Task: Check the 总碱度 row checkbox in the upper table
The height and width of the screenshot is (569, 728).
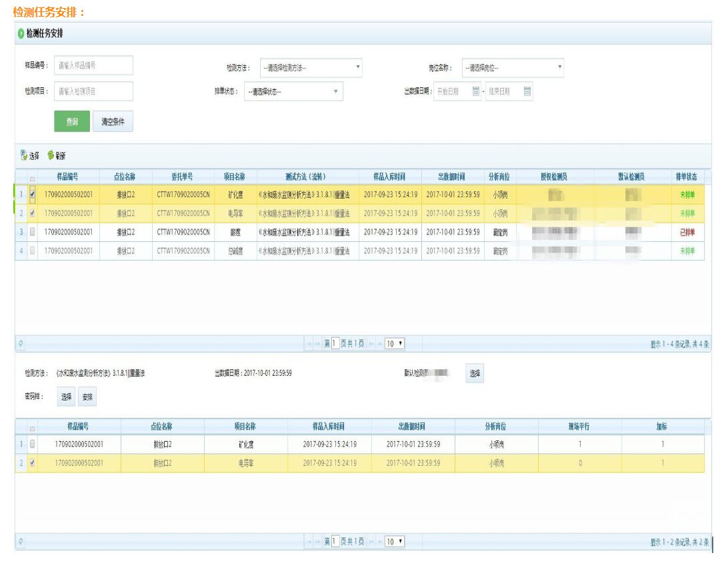Action: [33, 251]
